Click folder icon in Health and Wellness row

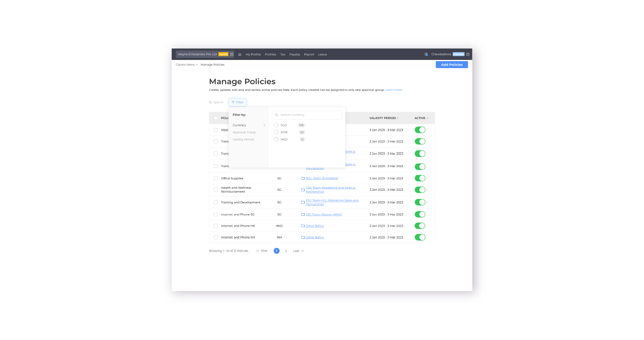pos(303,190)
